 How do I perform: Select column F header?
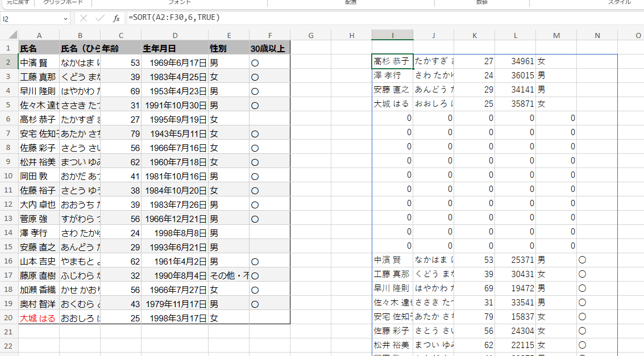pos(270,36)
